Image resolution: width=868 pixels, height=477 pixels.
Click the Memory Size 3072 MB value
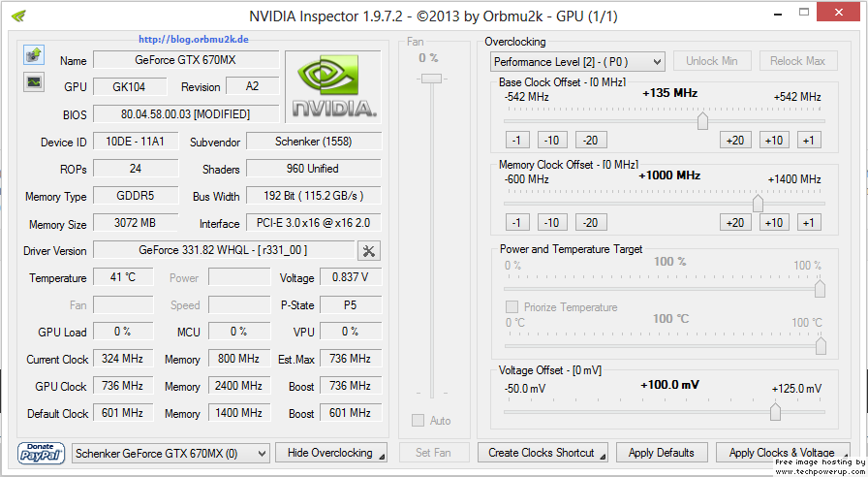136,223
